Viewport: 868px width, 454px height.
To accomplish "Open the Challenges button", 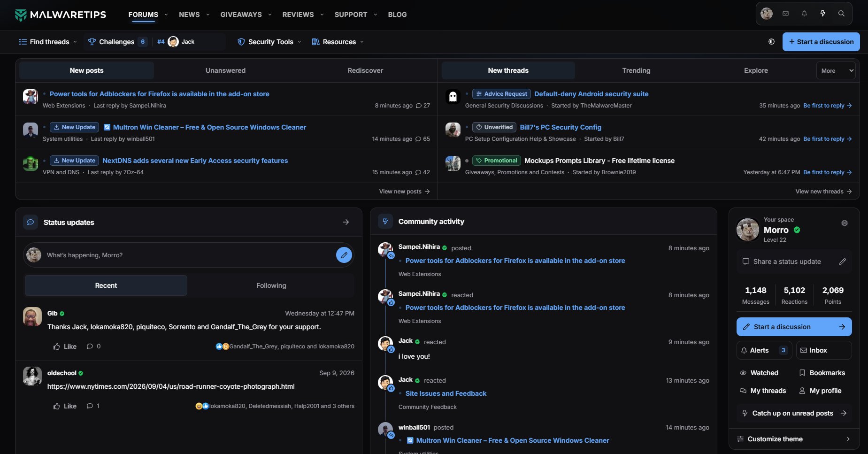I will pyautogui.click(x=117, y=42).
